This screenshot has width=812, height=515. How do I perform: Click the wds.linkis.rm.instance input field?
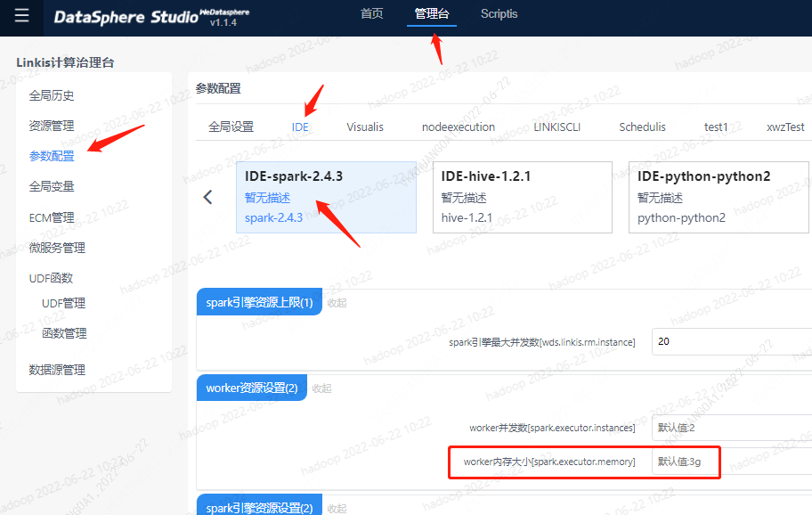730,342
